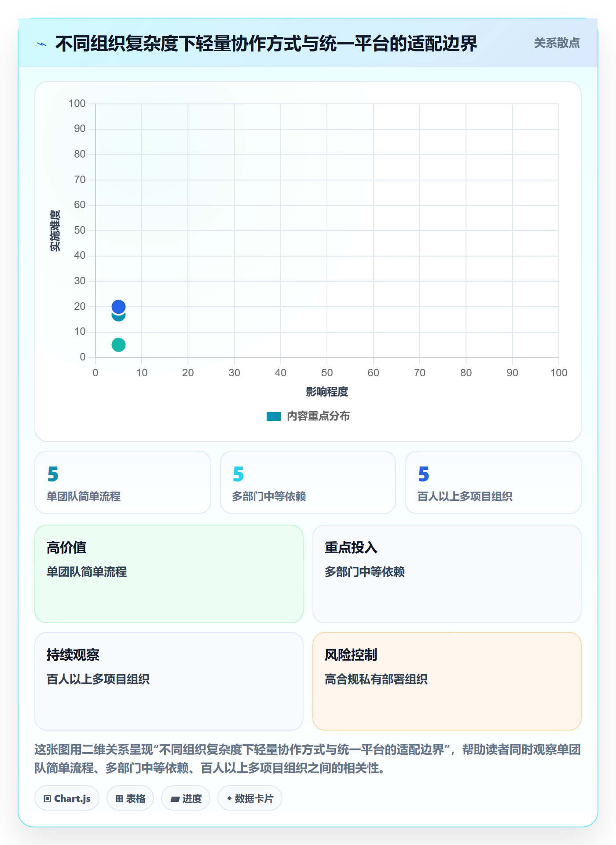Click the 进度 tag chip
This screenshot has width=616, height=845.
pyautogui.click(x=186, y=798)
